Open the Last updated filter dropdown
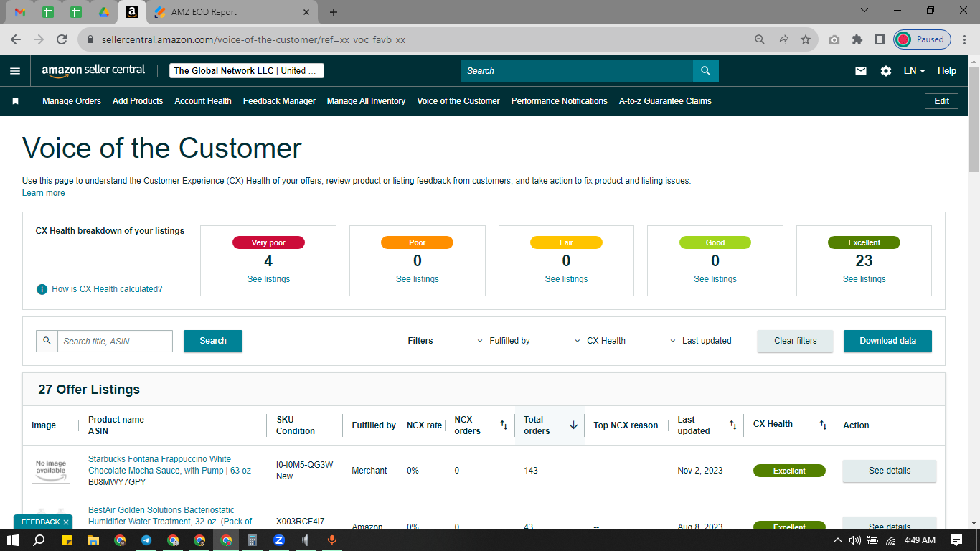 tap(701, 341)
